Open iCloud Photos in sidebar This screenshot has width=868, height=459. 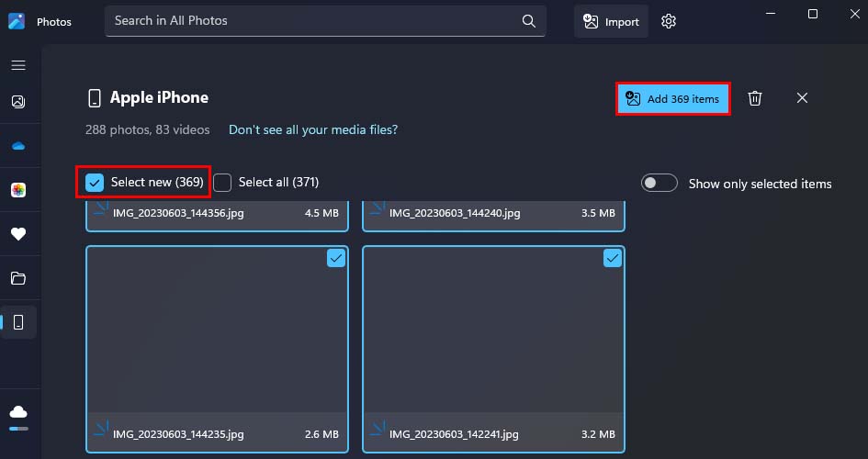coord(18,190)
